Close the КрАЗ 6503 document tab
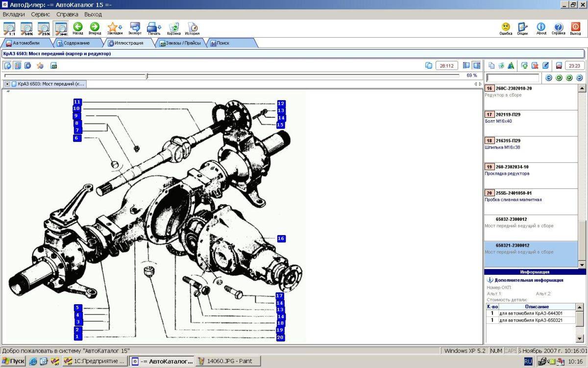 (7, 84)
